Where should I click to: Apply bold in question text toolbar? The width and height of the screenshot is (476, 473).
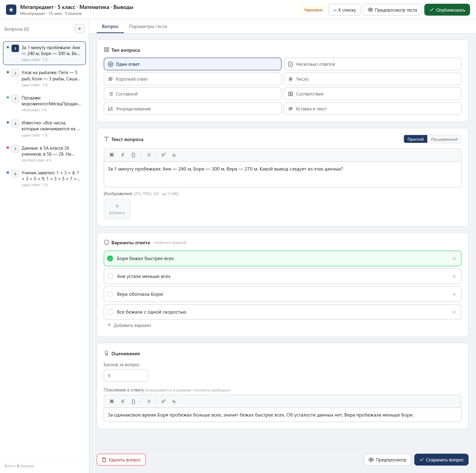(112, 155)
